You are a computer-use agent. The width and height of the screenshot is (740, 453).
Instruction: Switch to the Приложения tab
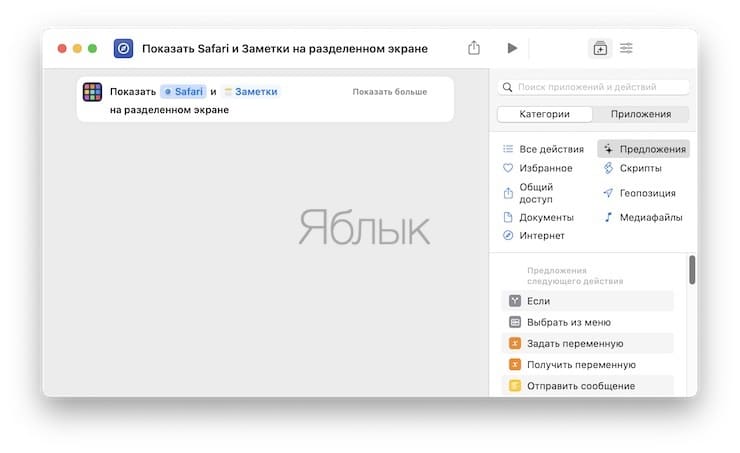640,114
